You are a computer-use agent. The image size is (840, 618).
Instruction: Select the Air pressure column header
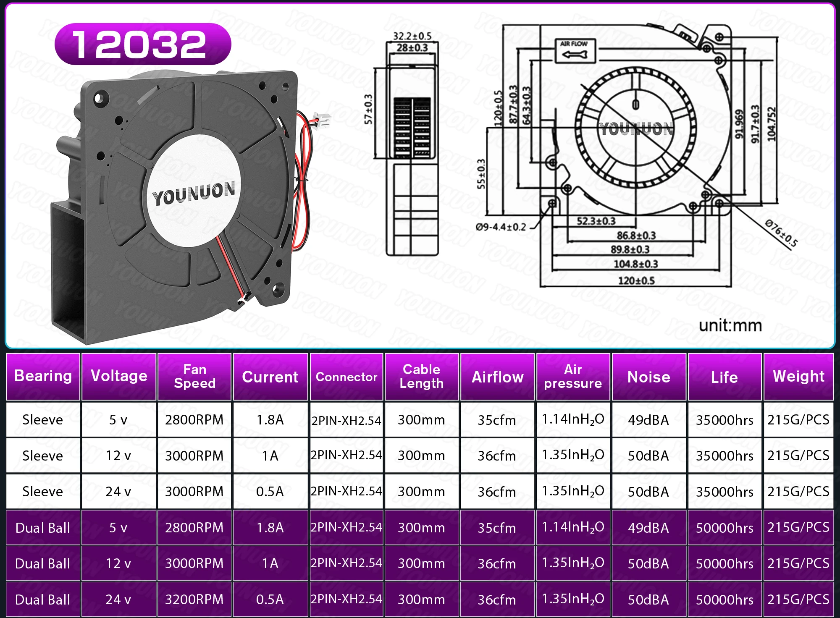coord(573,376)
